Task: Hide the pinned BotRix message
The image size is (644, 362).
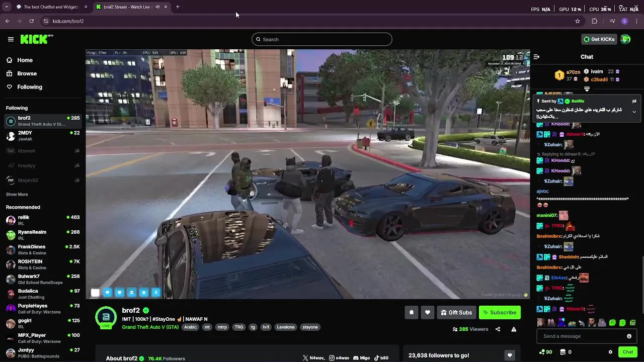Action: (634, 101)
